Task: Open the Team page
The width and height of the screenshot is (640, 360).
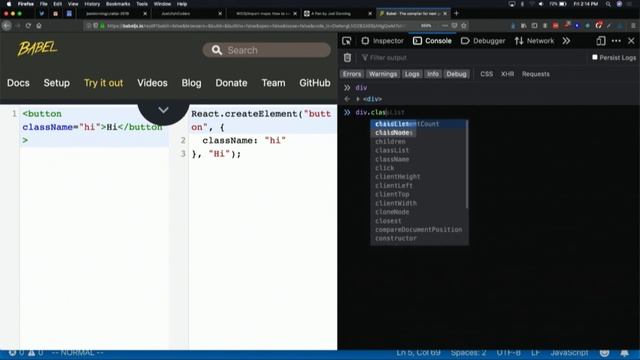Action: (x=273, y=83)
